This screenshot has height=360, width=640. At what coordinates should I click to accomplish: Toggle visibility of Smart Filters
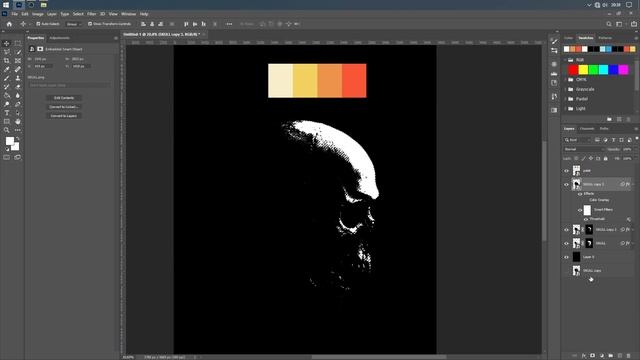[x=580, y=210]
